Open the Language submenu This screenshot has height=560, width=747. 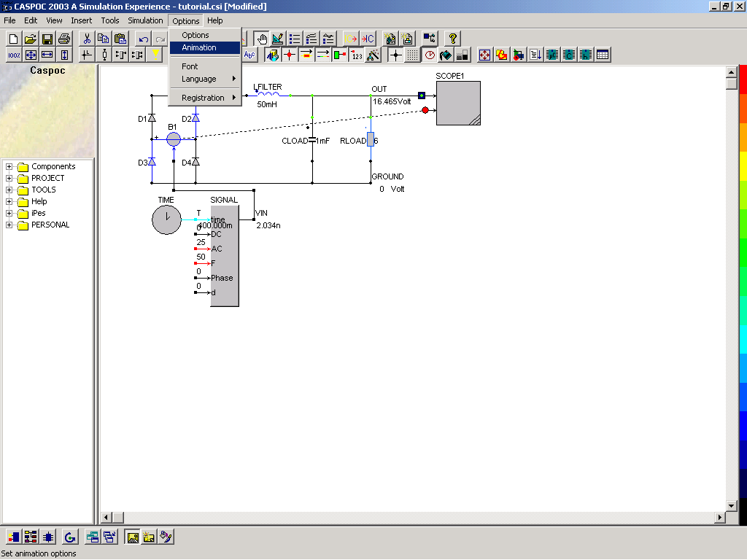tap(205, 79)
